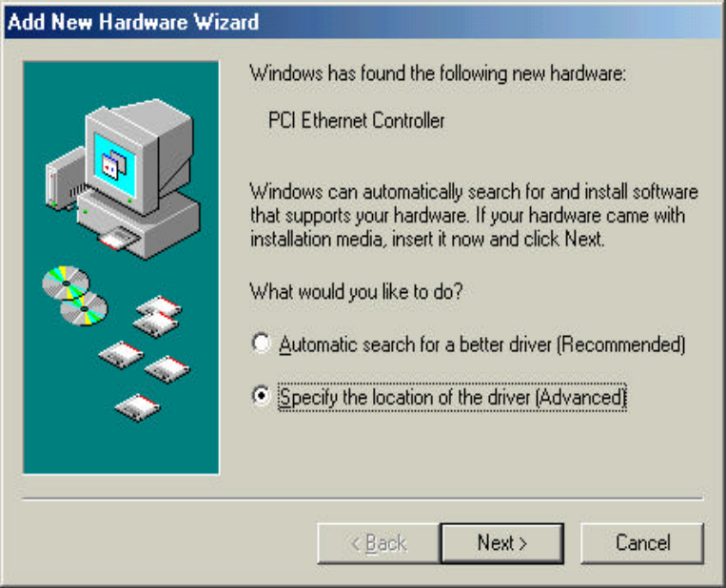Cancel the hardware wizard
The width and height of the screenshot is (726, 588).
(x=642, y=543)
